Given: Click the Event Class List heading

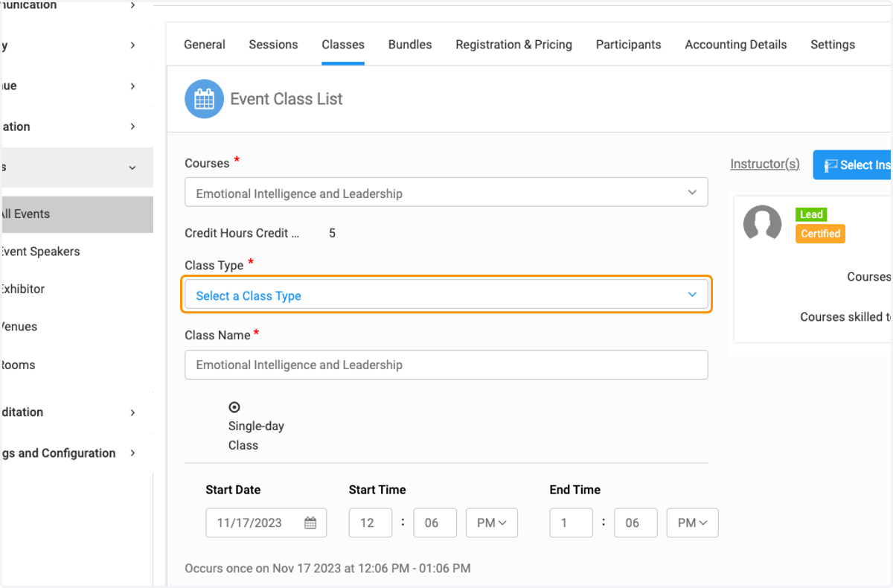Looking at the screenshot, I should pos(287,99).
